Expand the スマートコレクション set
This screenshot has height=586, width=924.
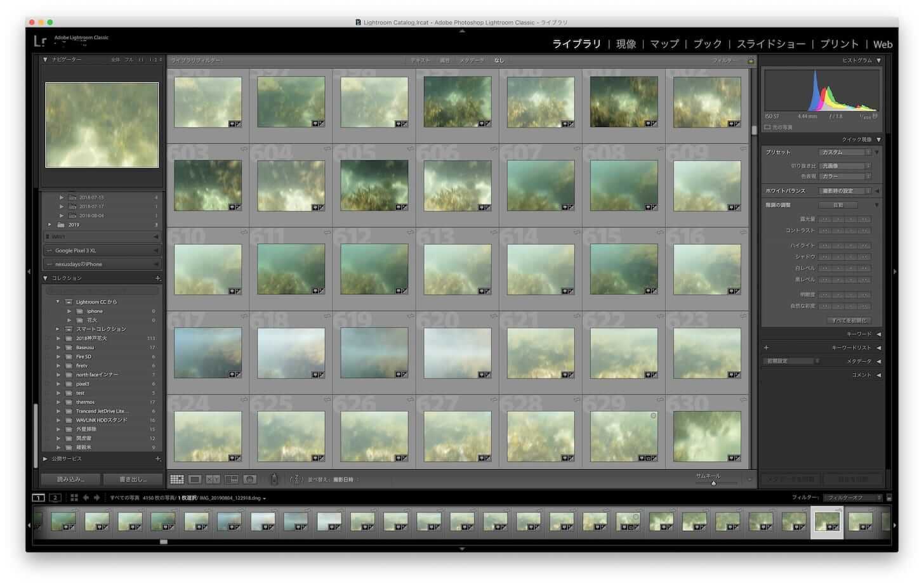[x=58, y=329]
